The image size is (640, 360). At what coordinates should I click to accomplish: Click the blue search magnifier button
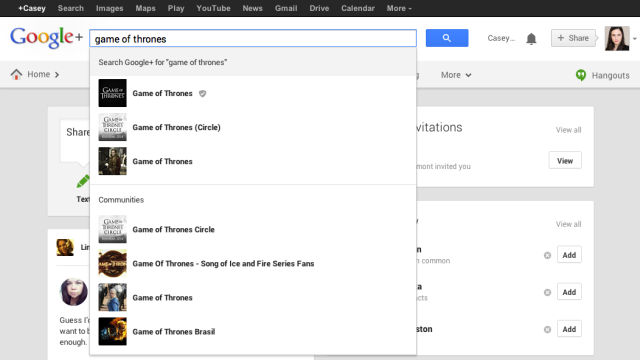447,38
